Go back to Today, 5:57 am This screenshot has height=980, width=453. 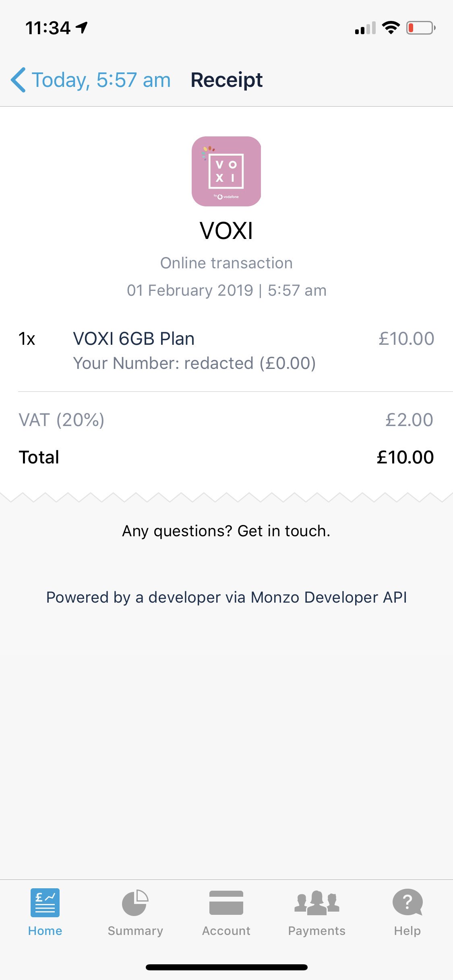(x=101, y=80)
